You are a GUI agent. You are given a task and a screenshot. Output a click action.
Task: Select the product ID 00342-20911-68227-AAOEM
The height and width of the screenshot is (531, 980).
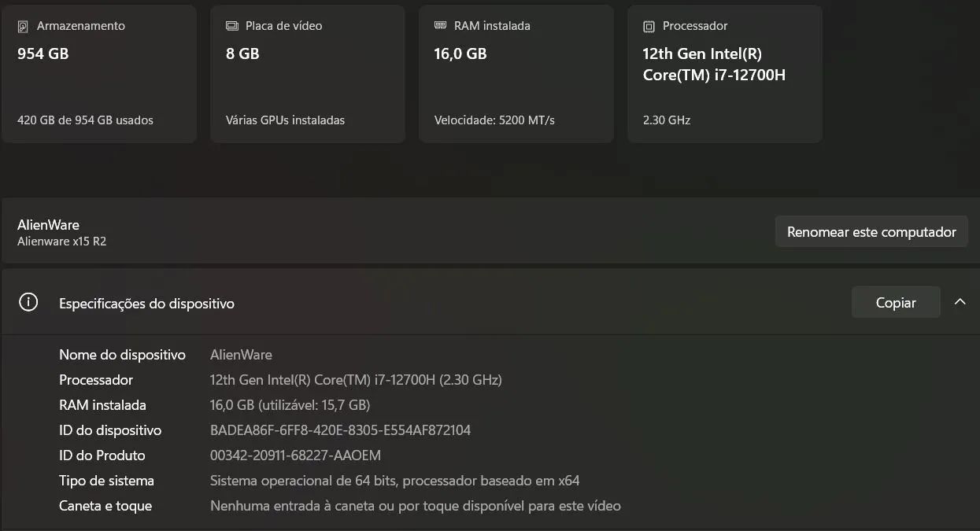294,455
